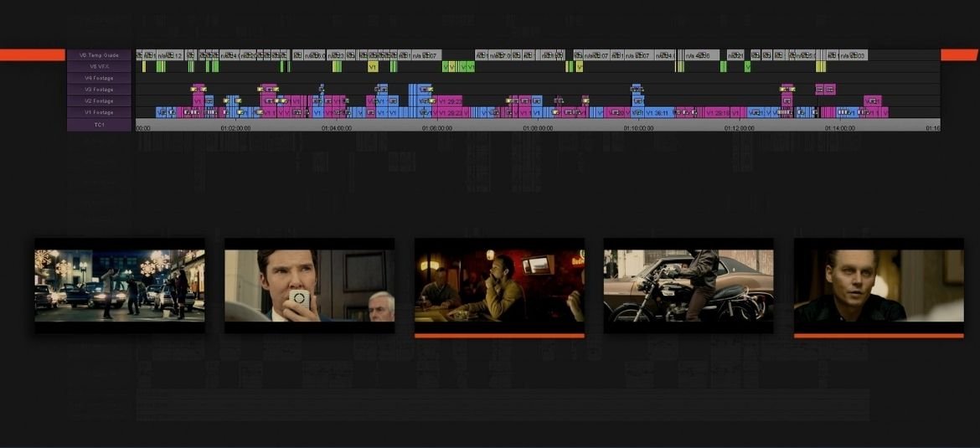Select the TC1 timecode track header
Screen dimensions: 980x448
[100, 125]
